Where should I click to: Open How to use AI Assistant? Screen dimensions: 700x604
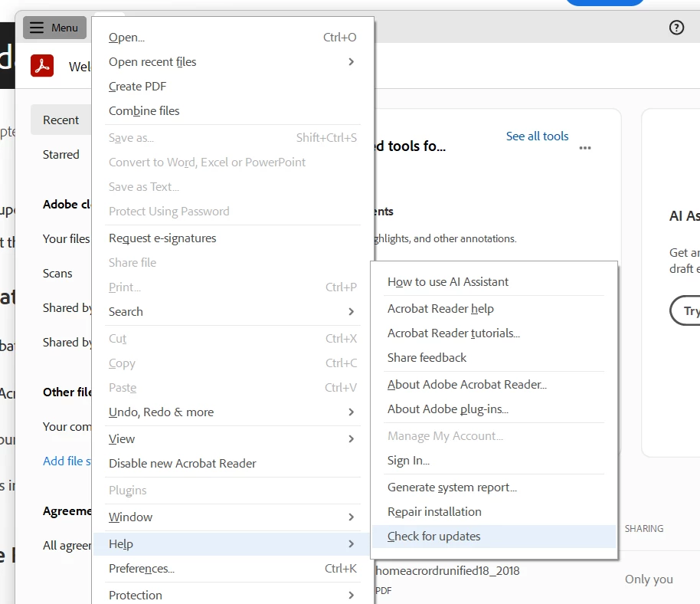494,282
